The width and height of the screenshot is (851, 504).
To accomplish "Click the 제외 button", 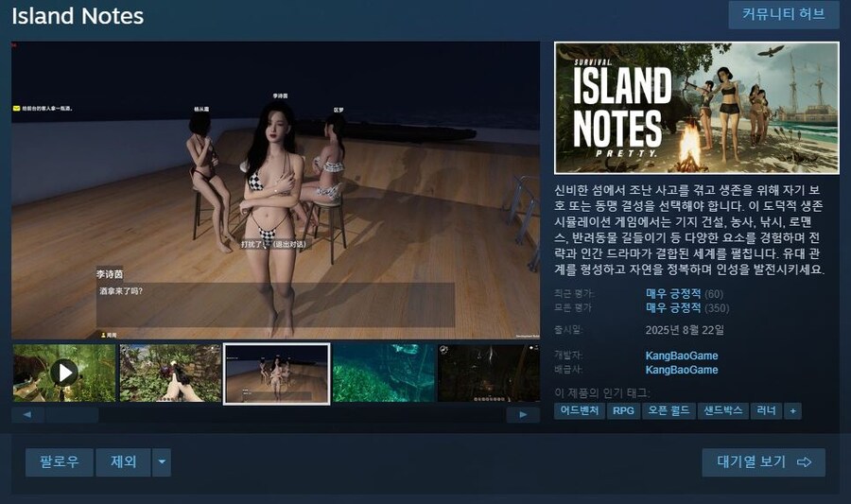I will (124, 462).
